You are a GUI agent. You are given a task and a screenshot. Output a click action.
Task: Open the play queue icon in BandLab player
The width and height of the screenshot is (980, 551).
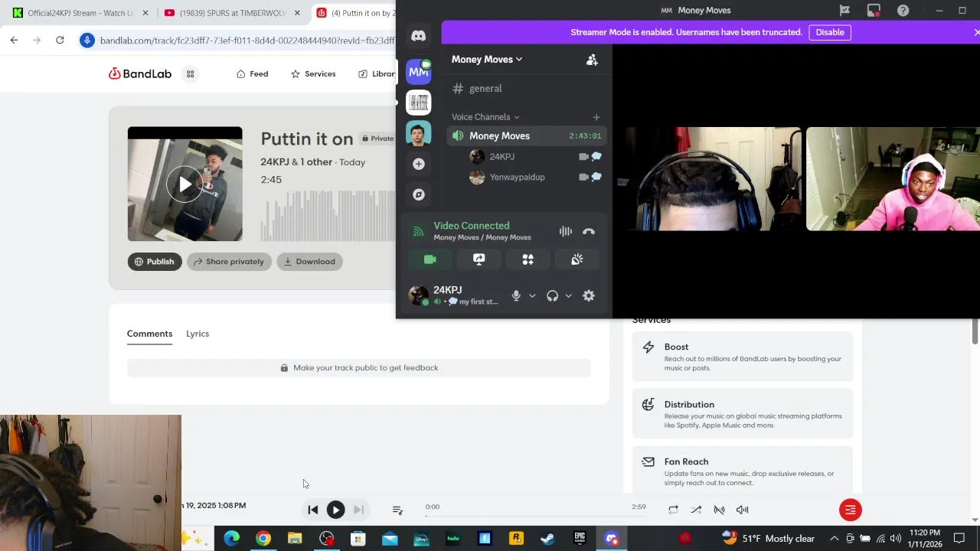[397, 510]
